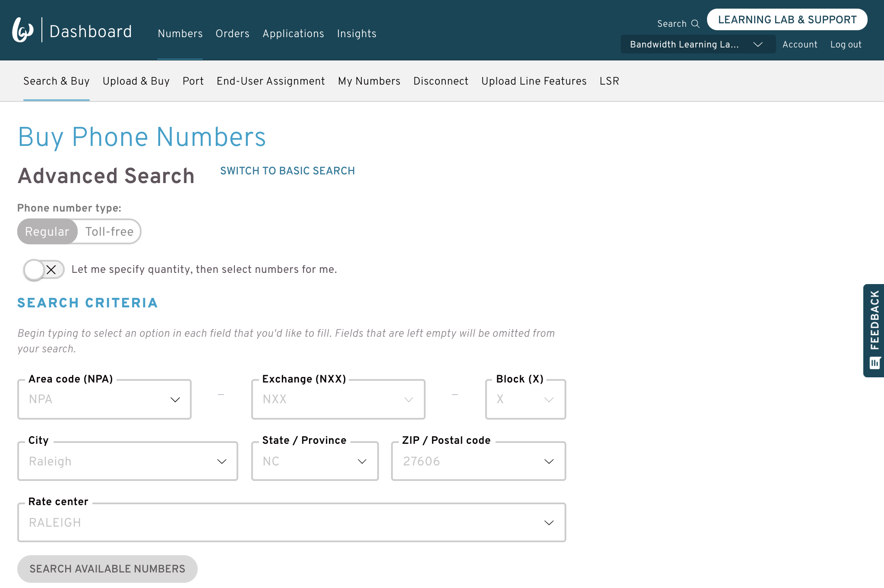This screenshot has width=884, height=588.
Task: Switch to the LSR tab
Action: pyautogui.click(x=609, y=81)
